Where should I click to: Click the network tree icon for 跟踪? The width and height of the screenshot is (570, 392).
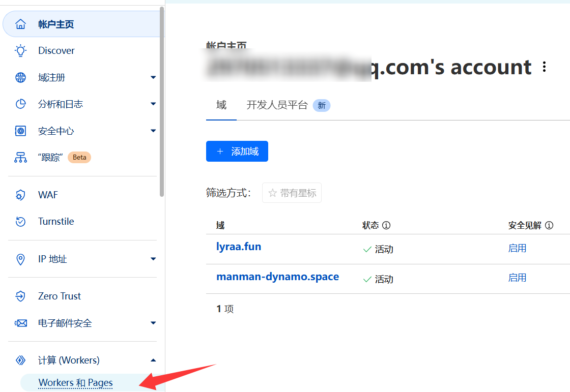[x=20, y=157]
